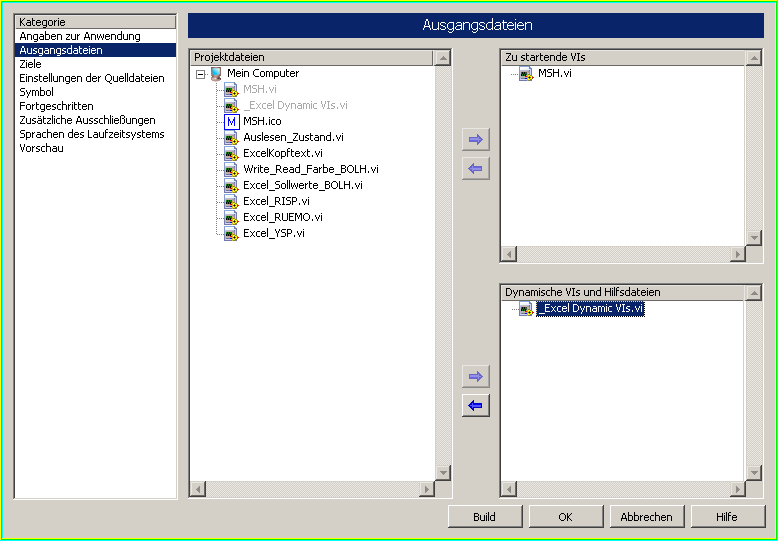Click Dynamische VIs scroll right arrow

[738, 489]
